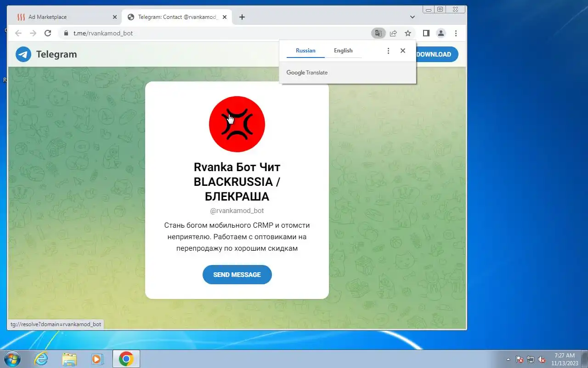Close the Ad Marketplace tab
The width and height of the screenshot is (588, 368).
click(115, 17)
